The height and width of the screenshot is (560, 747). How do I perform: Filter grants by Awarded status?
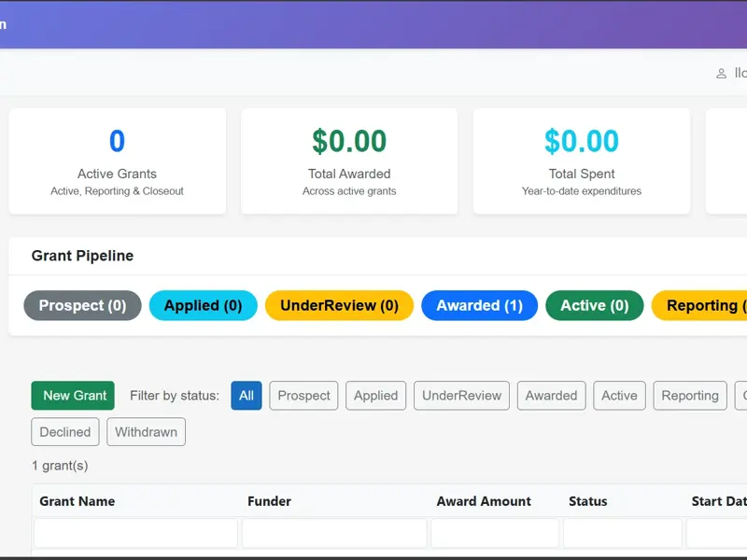[551, 395]
